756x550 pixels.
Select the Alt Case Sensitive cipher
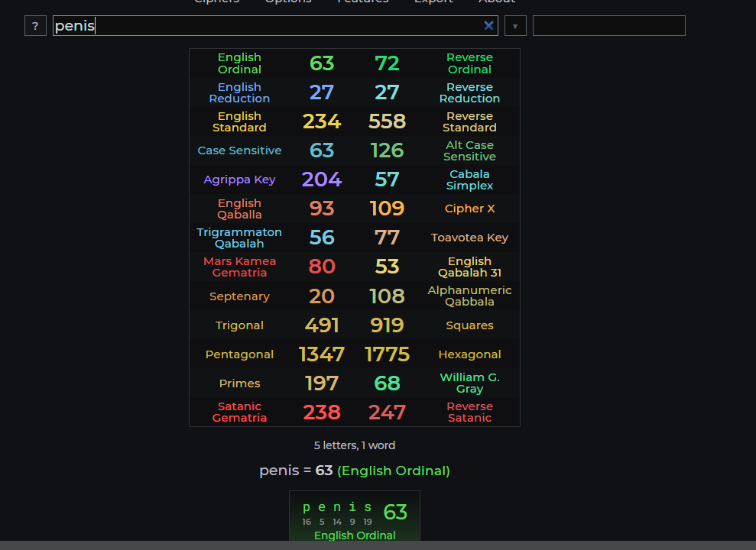coord(469,150)
